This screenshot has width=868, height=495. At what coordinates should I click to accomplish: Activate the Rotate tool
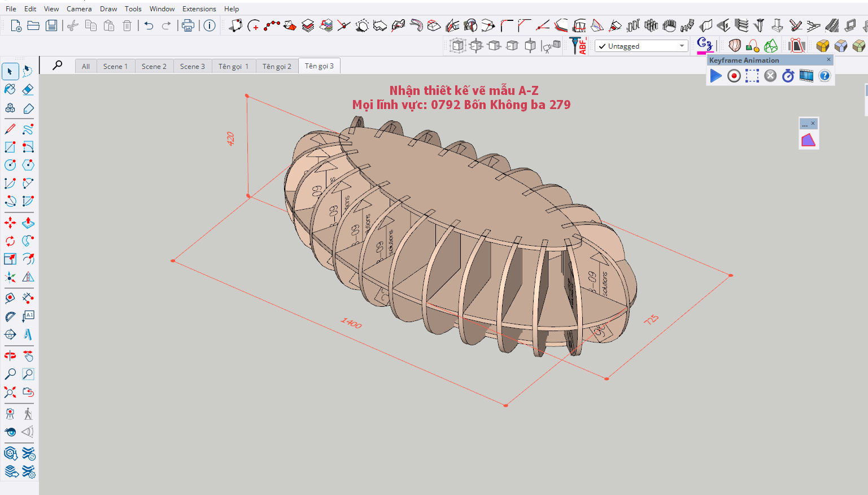click(x=10, y=241)
